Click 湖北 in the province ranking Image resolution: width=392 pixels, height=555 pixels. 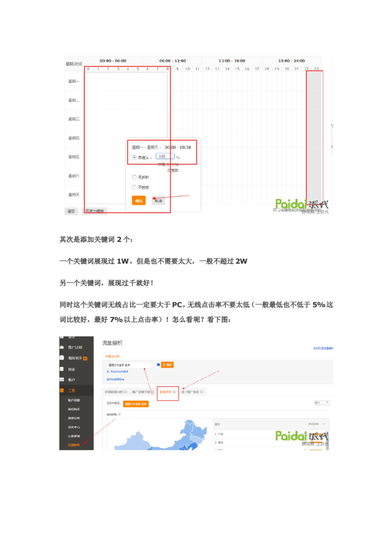pos(221,442)
